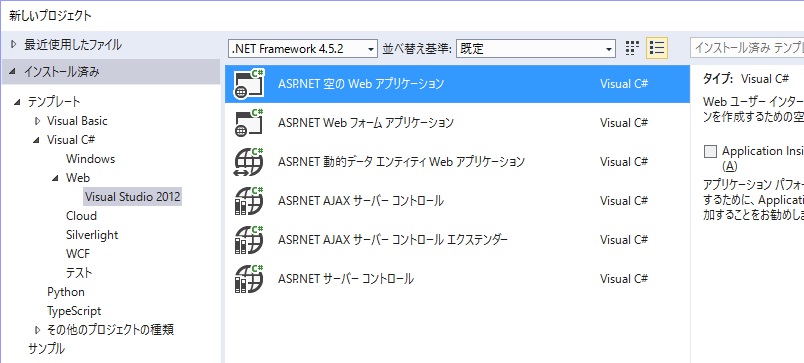The height and width of the screenshot is (363, 804).
Task: Click the ASP.NET AJAX サーバー コントロール icon
Action: [x=249, y=200]
